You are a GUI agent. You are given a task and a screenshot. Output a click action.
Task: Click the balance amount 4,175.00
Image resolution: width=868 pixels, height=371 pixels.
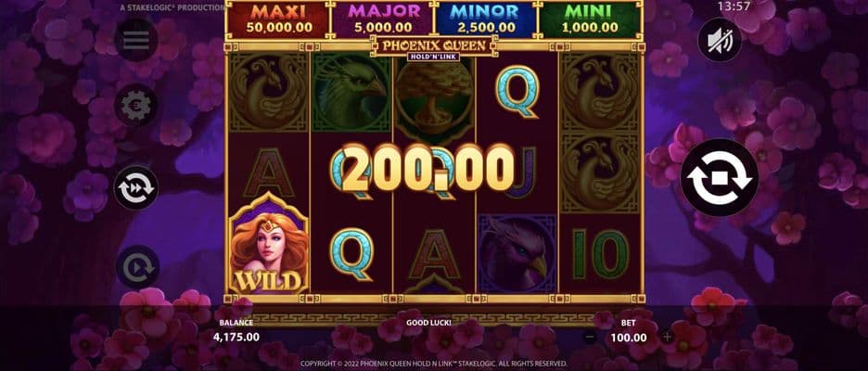(x=236, y=337)
